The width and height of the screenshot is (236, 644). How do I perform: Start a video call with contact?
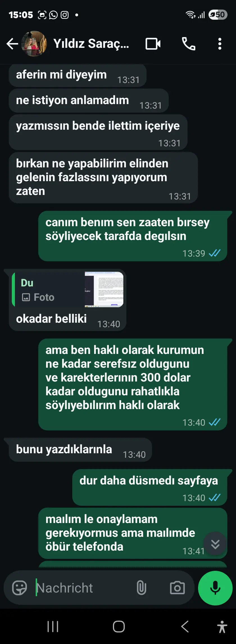click(x=153, y=44)
